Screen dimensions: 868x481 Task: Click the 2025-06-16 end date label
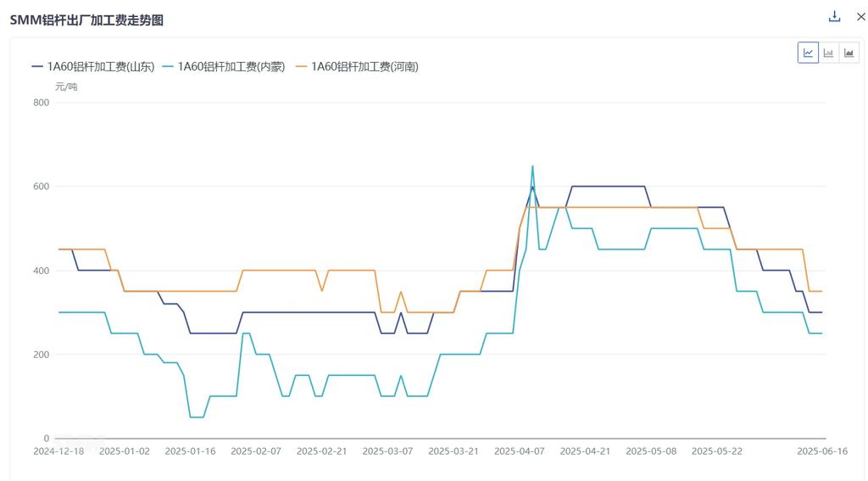click(821, 451)
